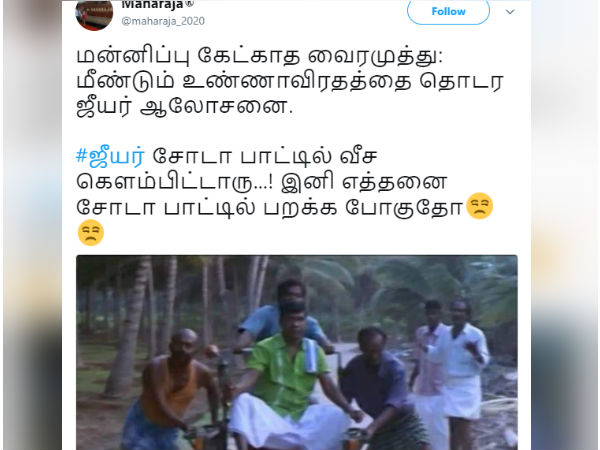
Task: Open the attached movie scene image
Action: coord(297,352)
